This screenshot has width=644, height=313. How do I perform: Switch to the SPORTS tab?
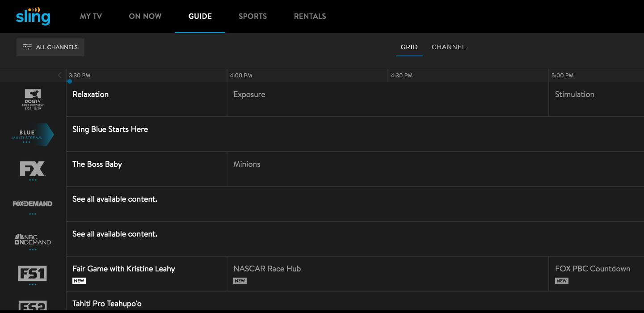(253, 16)
